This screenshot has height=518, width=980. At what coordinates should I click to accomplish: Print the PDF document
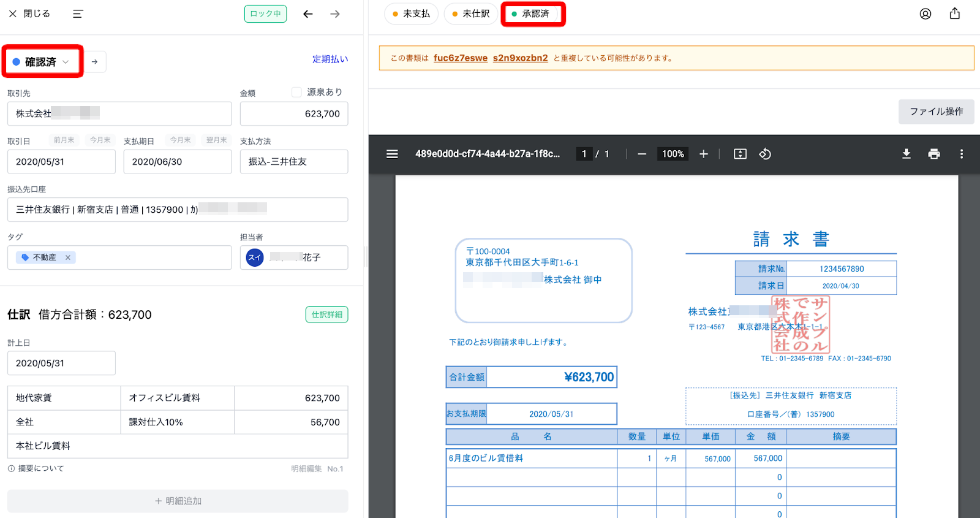(934, 154)
